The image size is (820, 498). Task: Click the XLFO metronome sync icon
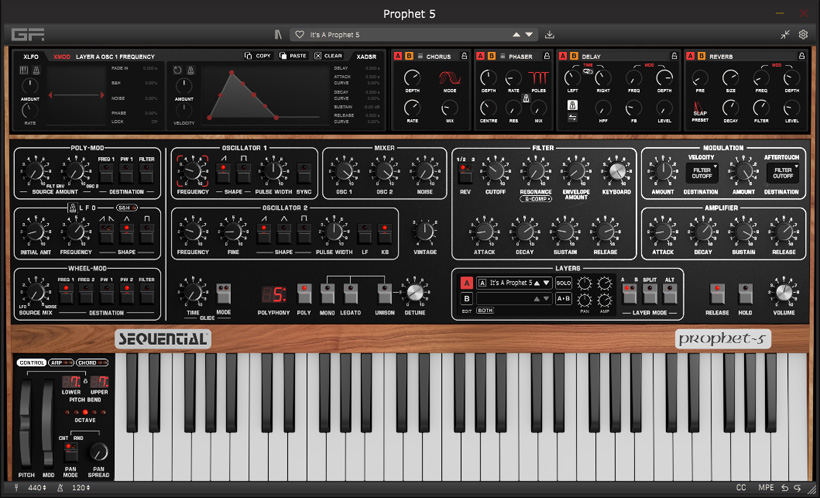coord(36,70)
